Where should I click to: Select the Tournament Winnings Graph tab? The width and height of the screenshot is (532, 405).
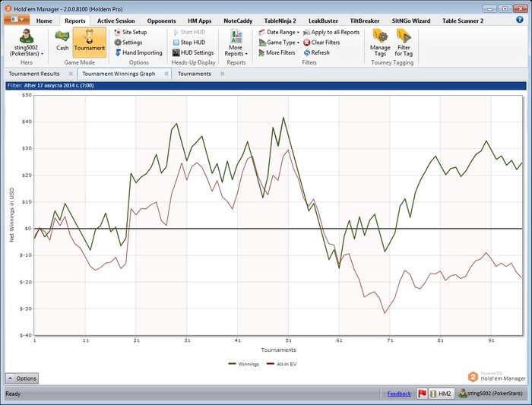tap(119, 74)
